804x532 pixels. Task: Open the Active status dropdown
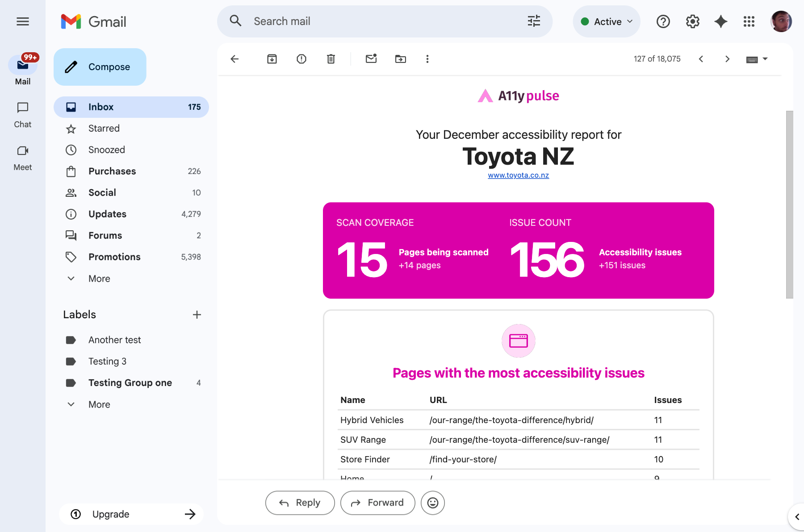pyautogui.click(x=607, y=21)
